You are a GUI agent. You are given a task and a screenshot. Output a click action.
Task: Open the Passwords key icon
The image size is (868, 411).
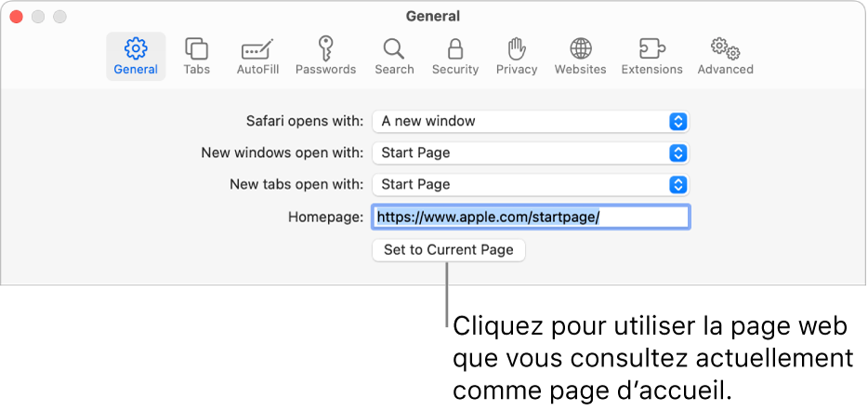pos(325,48)
